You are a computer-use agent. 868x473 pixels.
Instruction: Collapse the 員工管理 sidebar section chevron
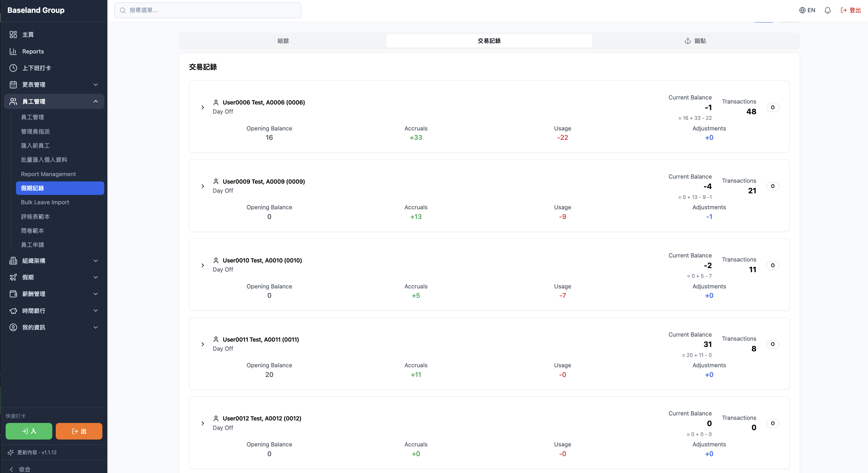coord(96,101)
